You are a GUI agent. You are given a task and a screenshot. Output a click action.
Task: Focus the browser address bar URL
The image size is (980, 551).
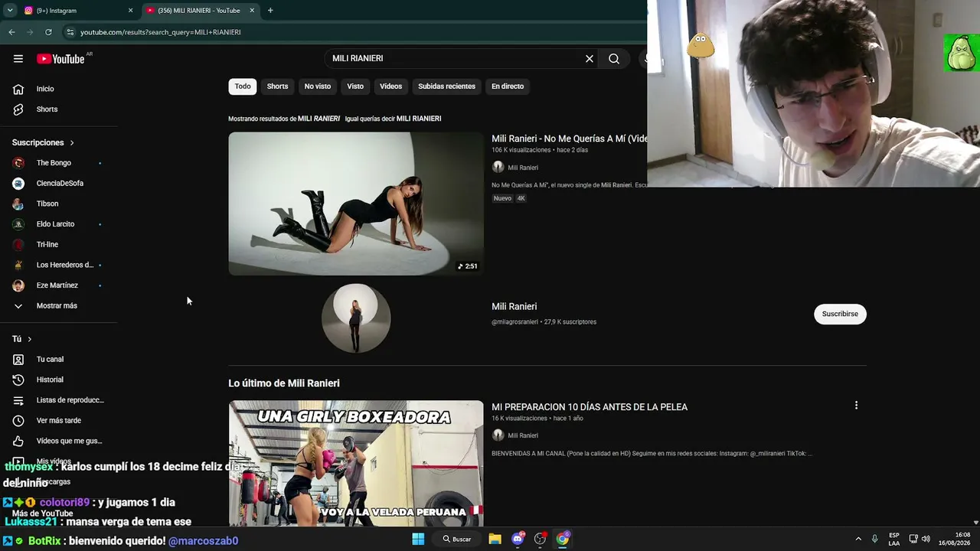click(161, 32)
